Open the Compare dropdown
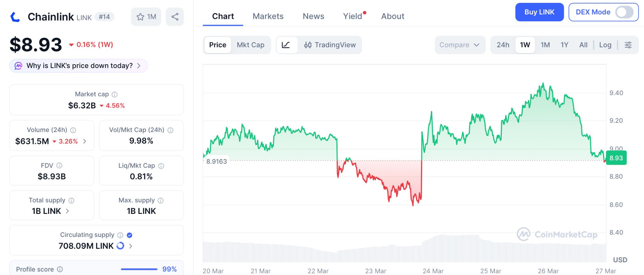The width and height of the screenshot is (644, 275). 460,45
